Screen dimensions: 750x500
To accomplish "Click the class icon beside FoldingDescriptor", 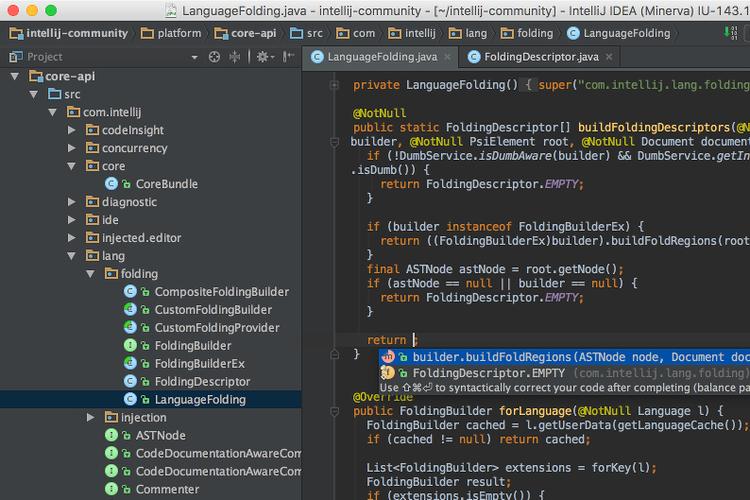I will click(130, 381).
